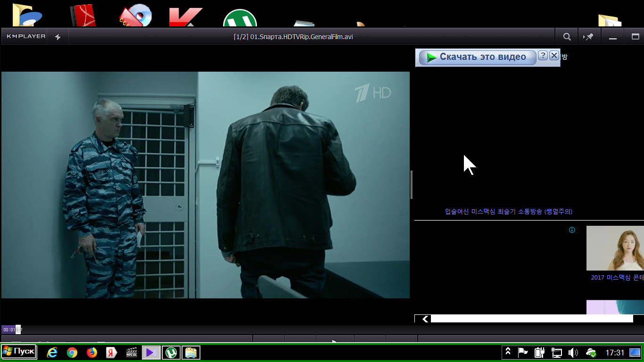Open the volume speaker tray icon
Screen dimensions: 644x362
(573, 352)
